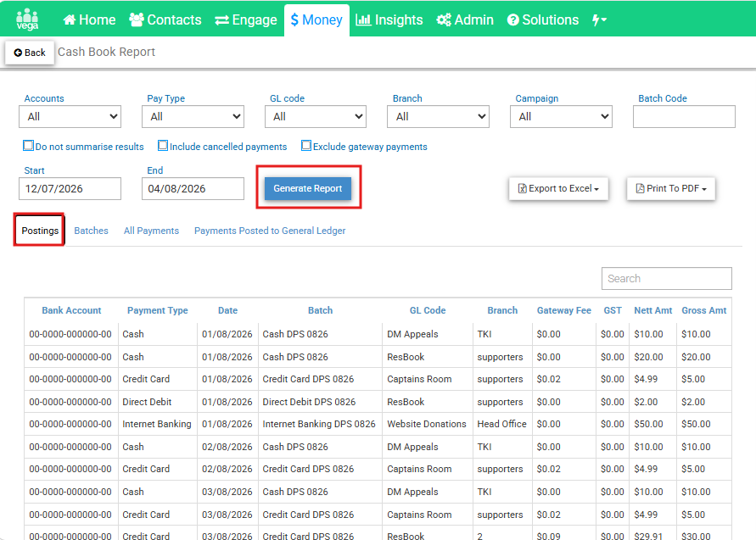Sort by Batch column header
Viewport: 756px width, 540px height.
[320, 311]
